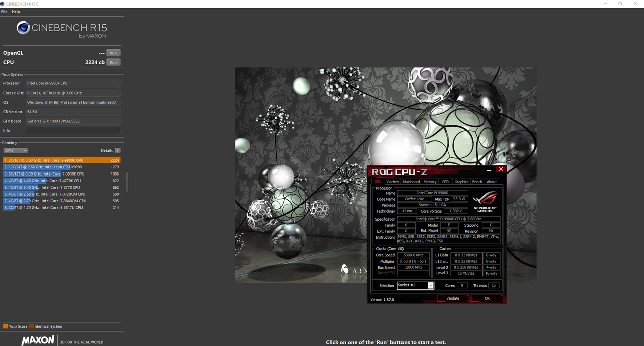This screenshot has height=346, width=644.
Task: Expand ranking Details arrow button
Action: click(118, 151)
